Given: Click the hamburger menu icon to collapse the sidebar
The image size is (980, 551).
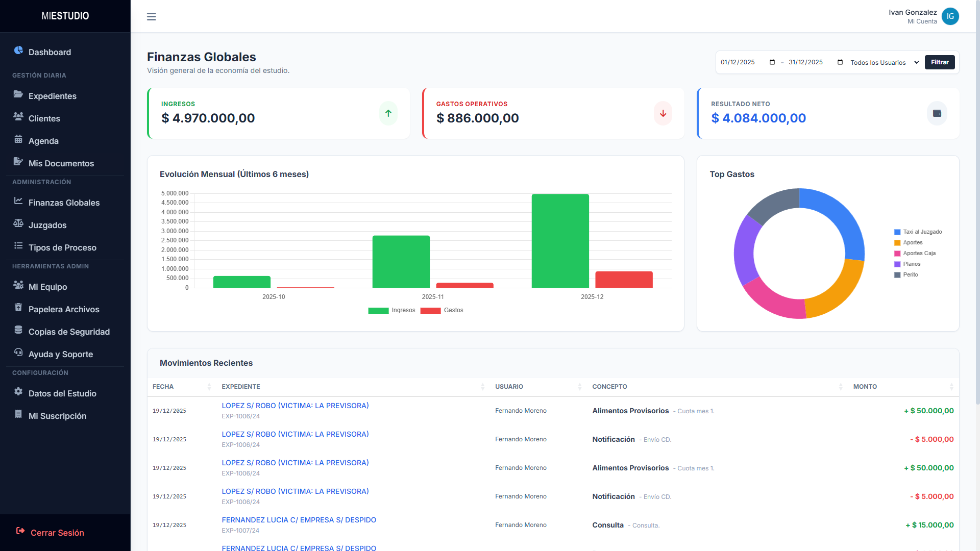Looking at the screenshot, I should click(151, 16).
